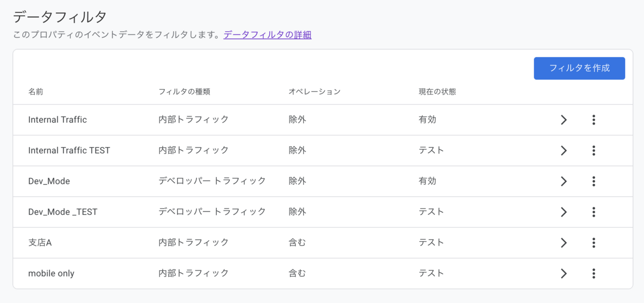This screenshot has width=644, height=303.
Task: Click 除外 operation in Internal Traffic TEST row
Action: point(297,150)
